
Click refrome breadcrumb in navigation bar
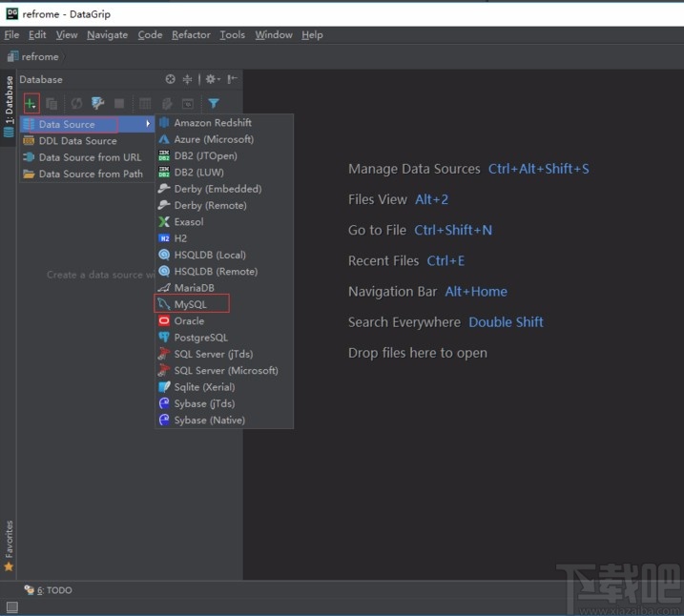pyautogui.click(x=33, y=56)
